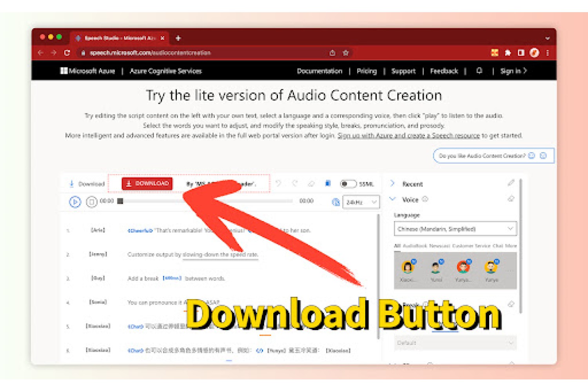Redo the last edit

[295, 183]
